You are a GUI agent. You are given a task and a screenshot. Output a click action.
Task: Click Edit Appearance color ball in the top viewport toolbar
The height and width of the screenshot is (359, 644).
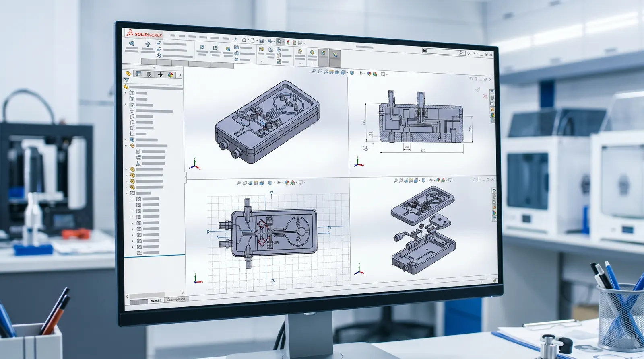[369, 74]
